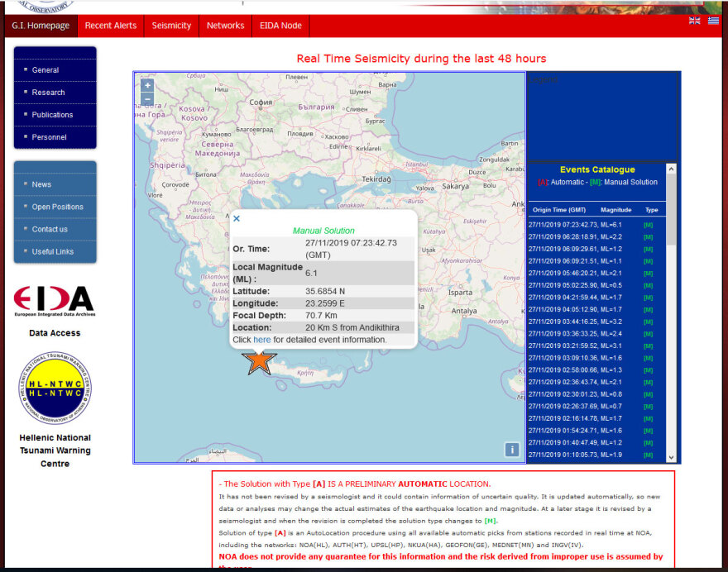Switch site language to Greek flag
The image size is (728, 572).
click(713, 21)
